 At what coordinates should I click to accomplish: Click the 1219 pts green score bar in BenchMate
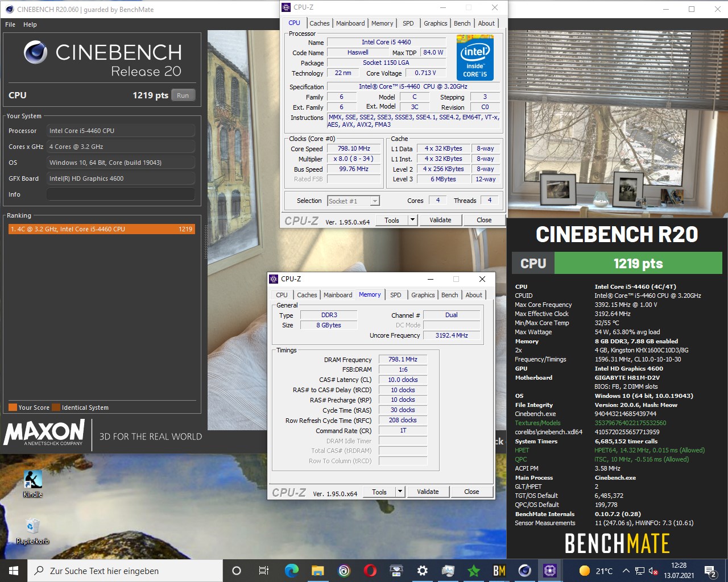tap(638, 263)
